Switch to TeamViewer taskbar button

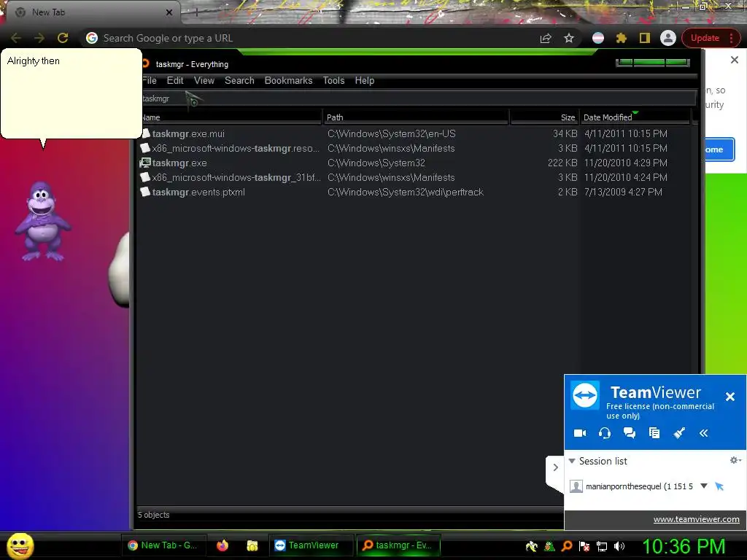311,545
